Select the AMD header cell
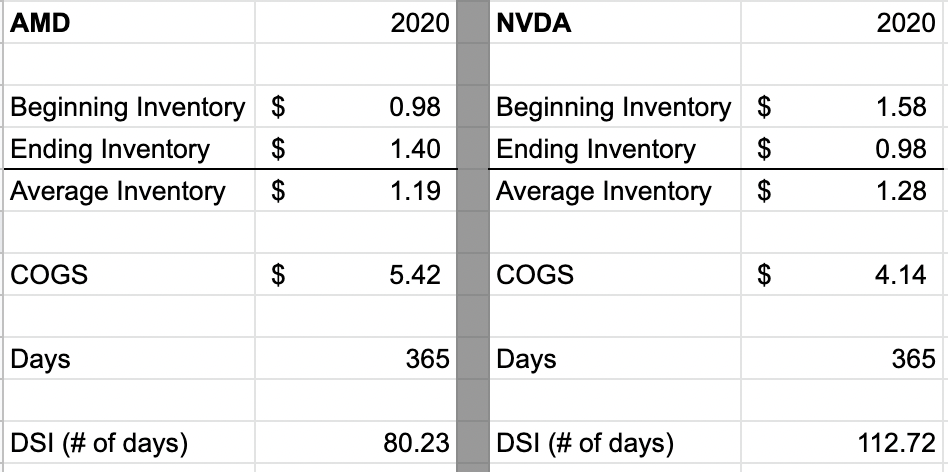948x472 pixels. click(x=40, y=23)
